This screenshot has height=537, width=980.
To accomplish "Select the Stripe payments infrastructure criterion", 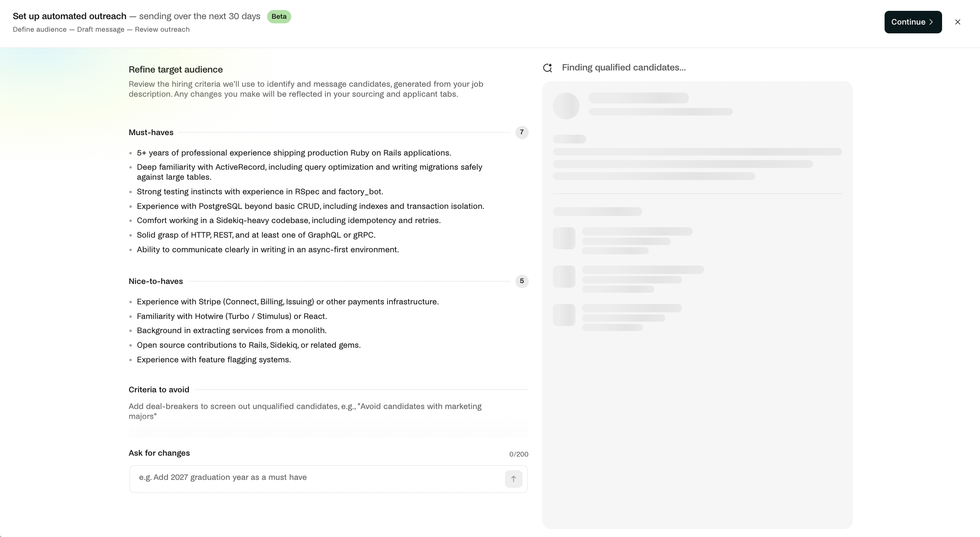I will point(287,302).
